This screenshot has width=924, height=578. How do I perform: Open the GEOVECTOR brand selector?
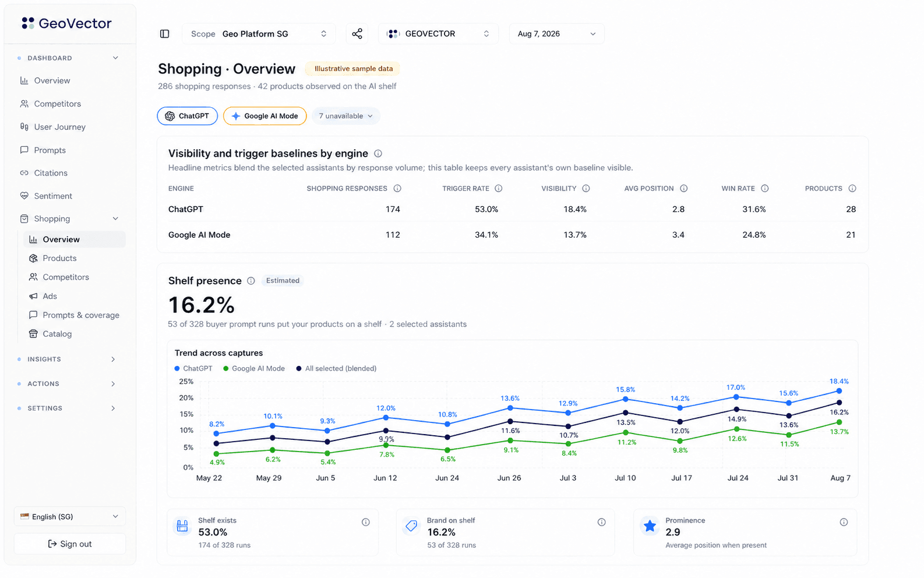[x=439, y=34]
